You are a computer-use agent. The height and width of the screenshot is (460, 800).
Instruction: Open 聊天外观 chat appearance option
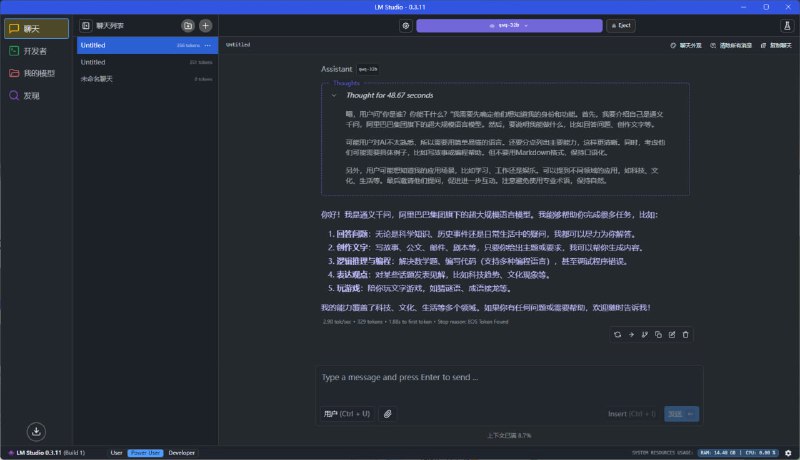pyautogui.click(x=686, y=45)
